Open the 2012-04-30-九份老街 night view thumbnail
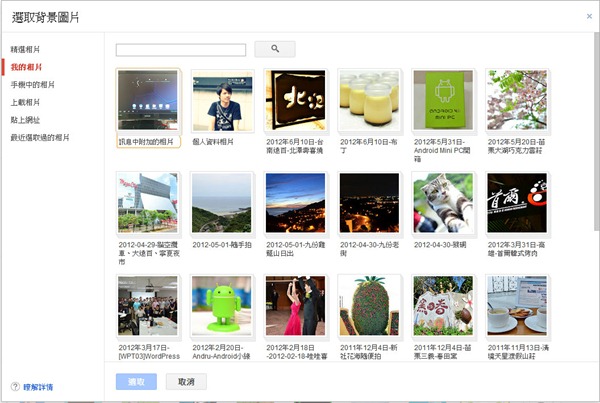This screenshot has height=403, width=600. [x=369, y=203]
